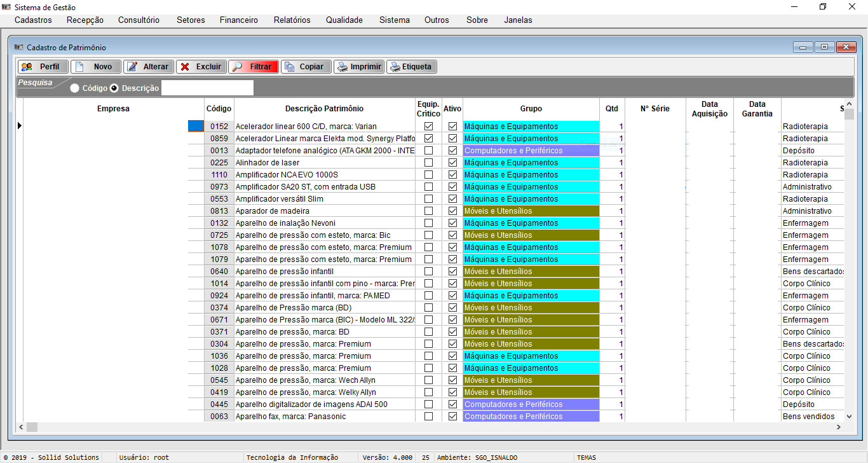Toggle Equip. Crítico for Acelerador Linear Elekta
The height and width of the screenshot is (463, 868).
pos(428,139)
